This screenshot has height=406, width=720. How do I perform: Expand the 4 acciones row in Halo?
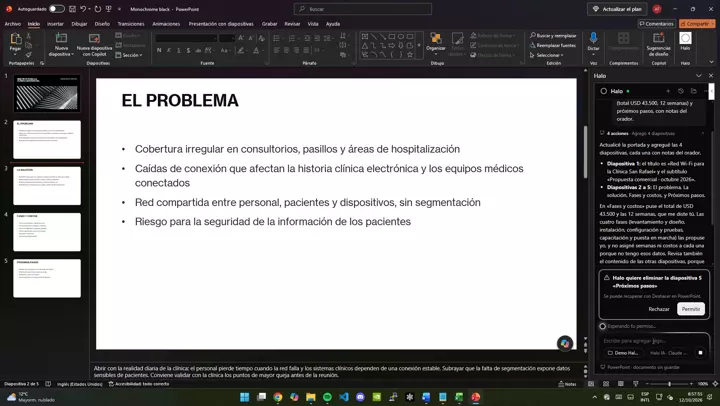click(x=652, y=133)
